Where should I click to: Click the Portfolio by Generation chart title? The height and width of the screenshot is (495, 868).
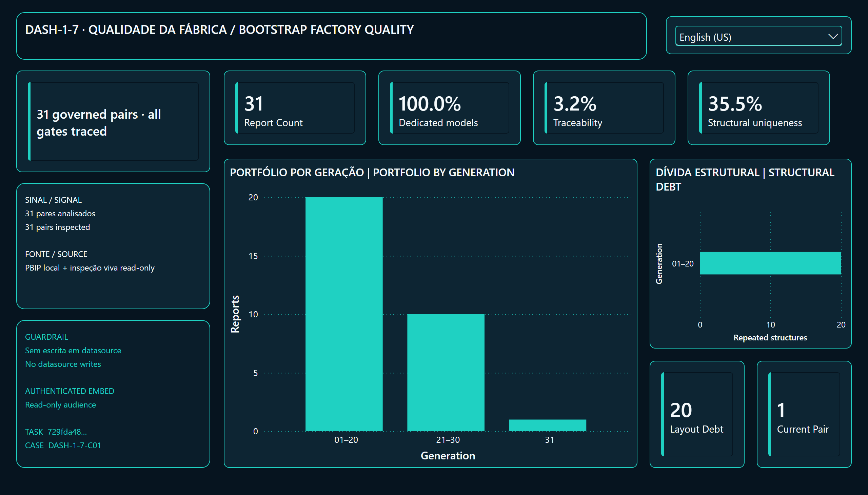[372, 172]
